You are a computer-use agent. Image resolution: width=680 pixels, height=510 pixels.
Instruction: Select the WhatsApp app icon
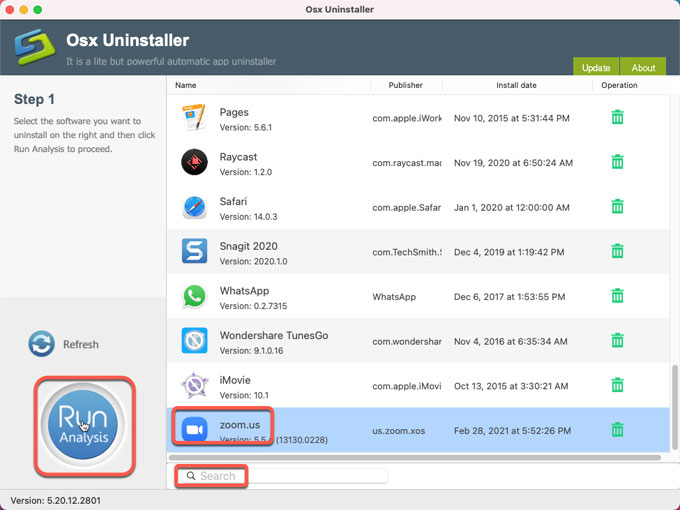click(194, 296)
